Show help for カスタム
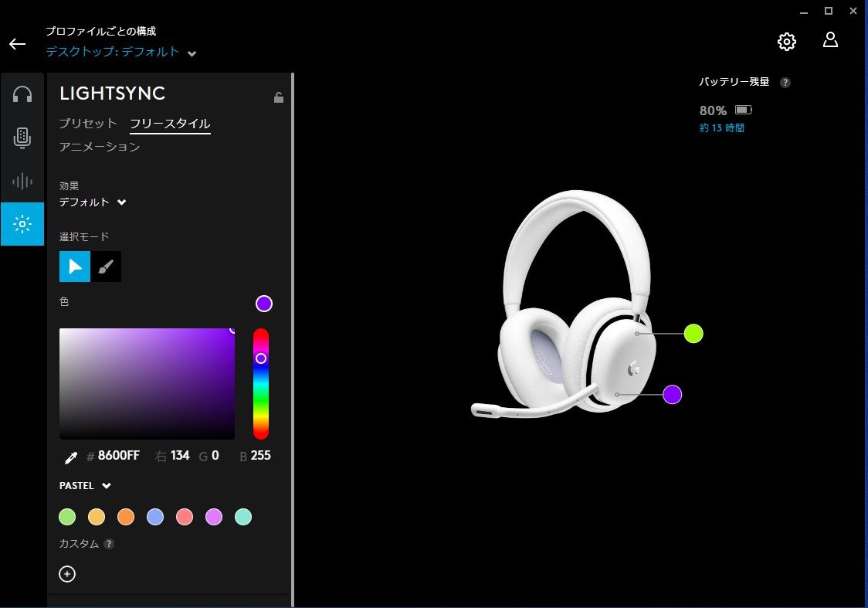This screenshot has width=868, height=608. point(109,544)
